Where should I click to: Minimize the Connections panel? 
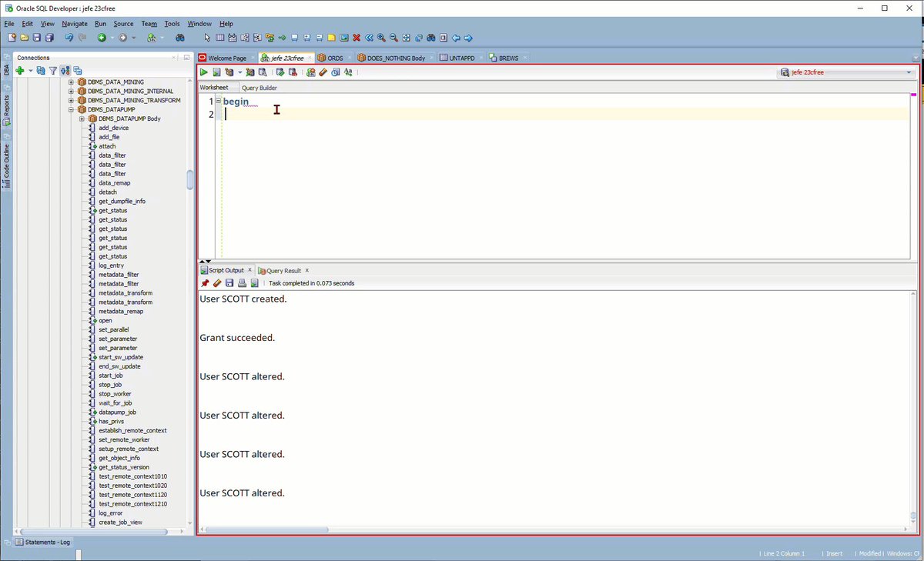click(x=186, y=58)
